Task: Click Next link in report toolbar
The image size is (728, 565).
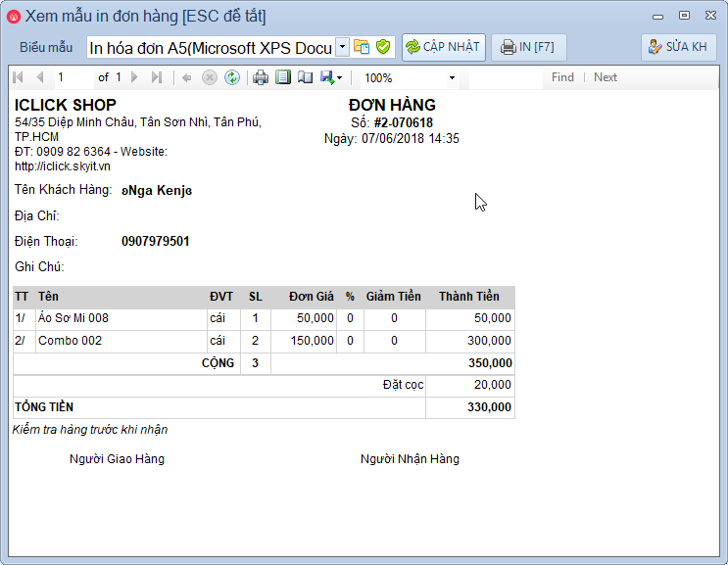Action: [x=606, y=77]
